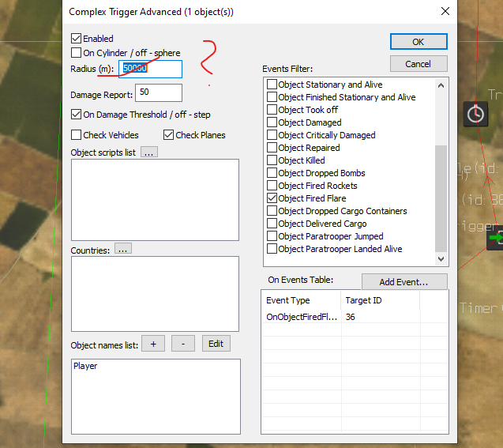Image resolution: width=503 pixels, height=448 pixels.
Task: Click the Event Type column header
Action: [301, 300]
